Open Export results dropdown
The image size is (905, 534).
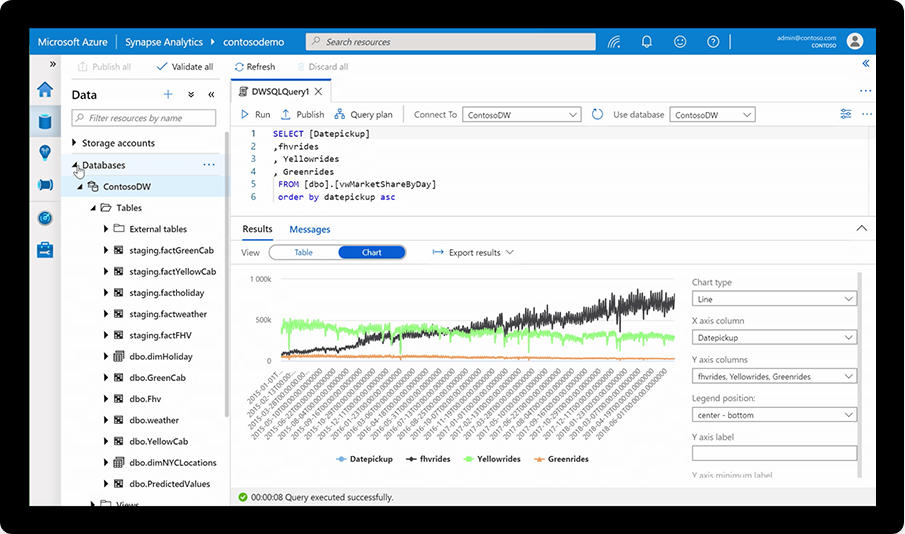point(473,252)
